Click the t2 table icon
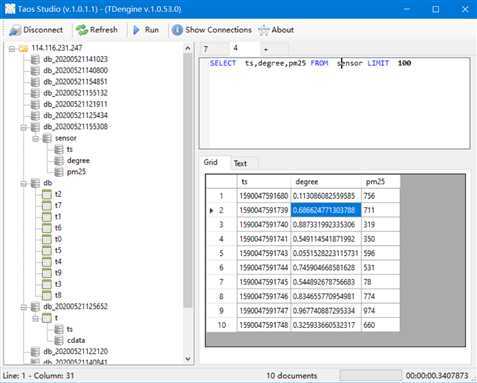Image resolution: width=477 pixels, height=383 pixels. click(47, 194)
